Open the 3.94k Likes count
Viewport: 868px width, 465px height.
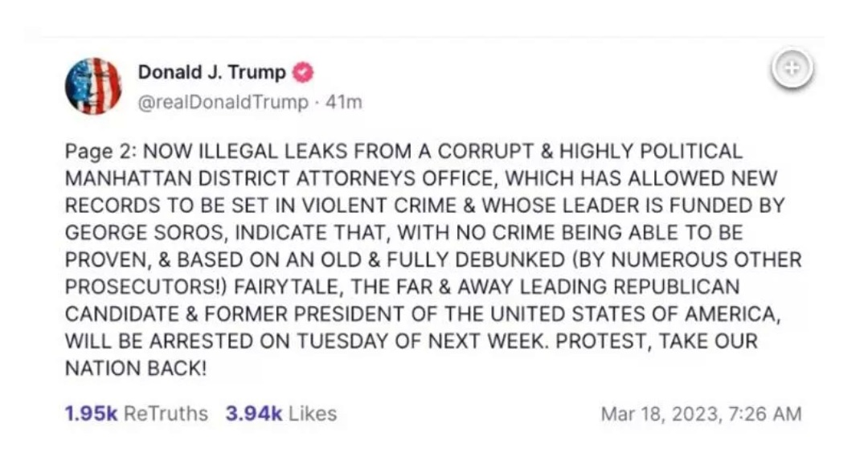254,414
